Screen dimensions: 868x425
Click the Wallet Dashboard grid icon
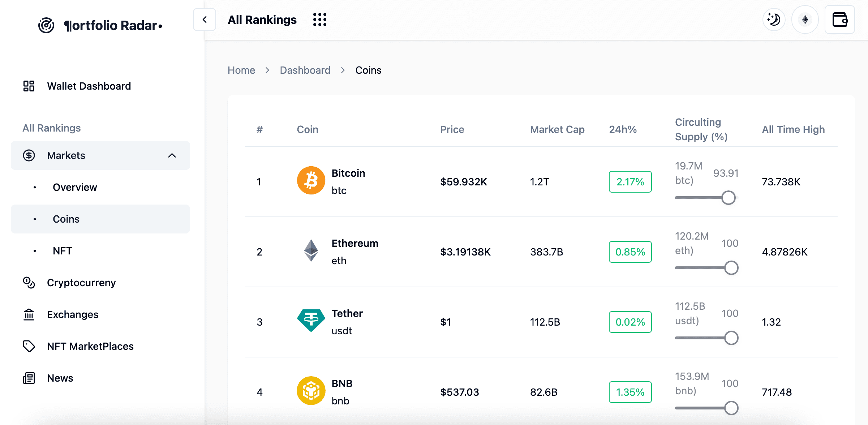[x=29, y=86]
